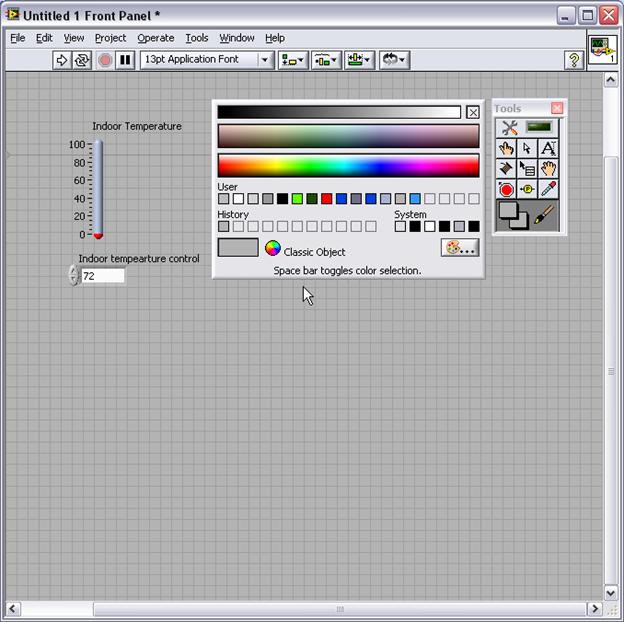Click the Run arrow button
This screenshot has width=624, height=622.
pyautogui.click(x=61, y=60)
